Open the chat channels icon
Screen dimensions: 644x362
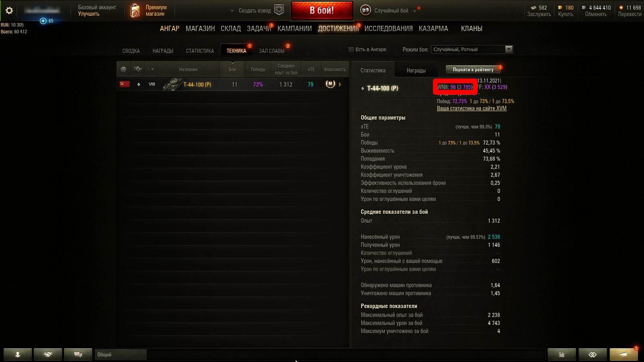point(78,354)
